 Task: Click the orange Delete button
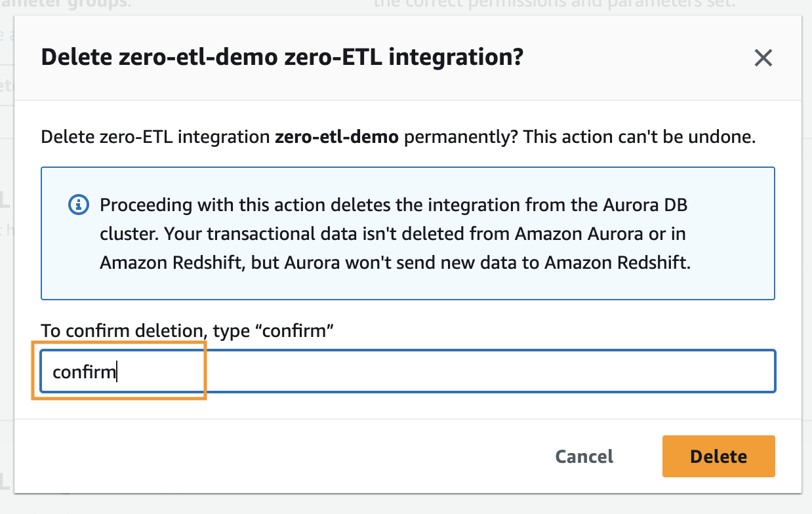click(x=718, y=456)
